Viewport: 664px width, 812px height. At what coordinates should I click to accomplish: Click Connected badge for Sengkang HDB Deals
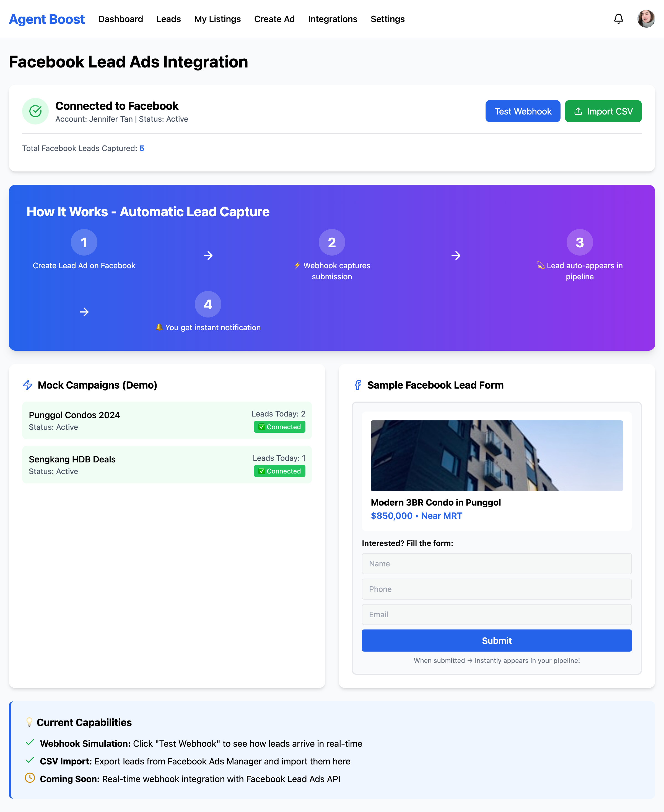279,471
